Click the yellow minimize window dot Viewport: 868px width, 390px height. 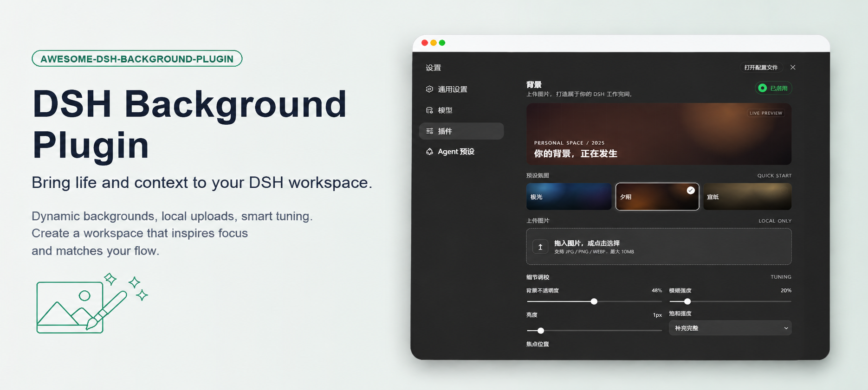point(434,43)
